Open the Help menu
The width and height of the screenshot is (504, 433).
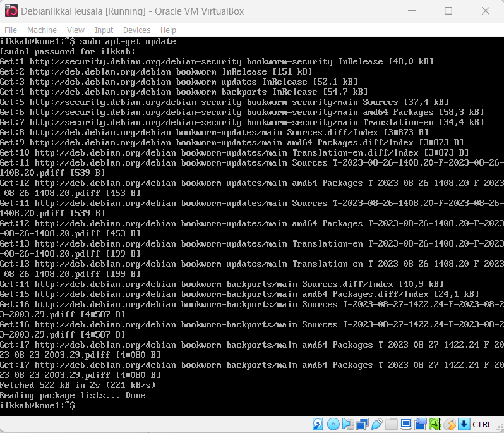point(168,30)
